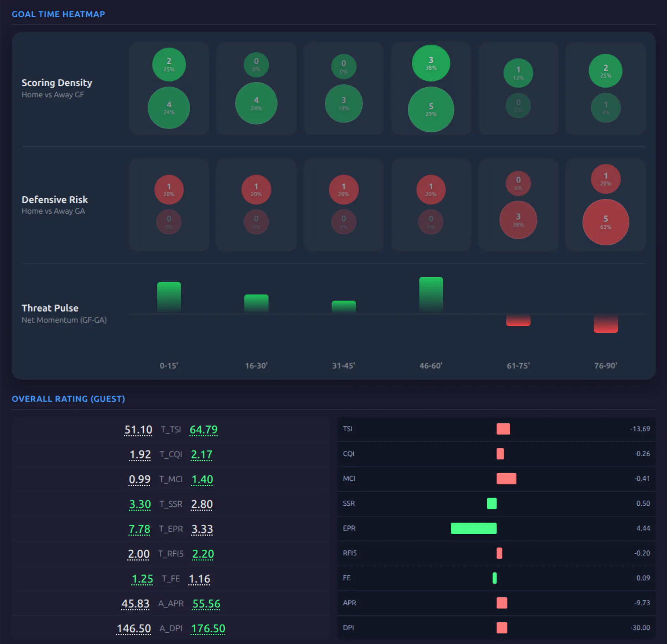667x644 pixels.
Task: Click the EPR difference value 4.44
Action: coord(643,528)
